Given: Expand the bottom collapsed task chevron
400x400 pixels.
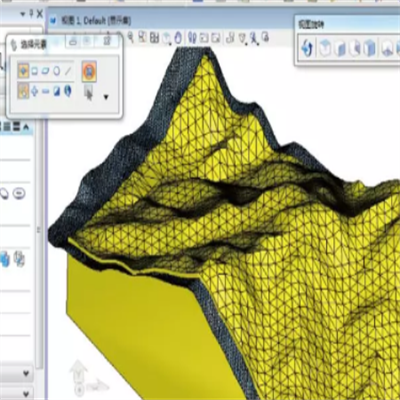Looking at the screenshot, I should 26,392.
